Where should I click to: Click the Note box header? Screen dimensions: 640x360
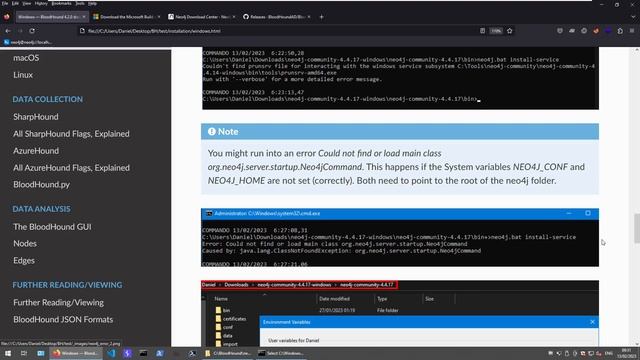[x=400, y=131]
